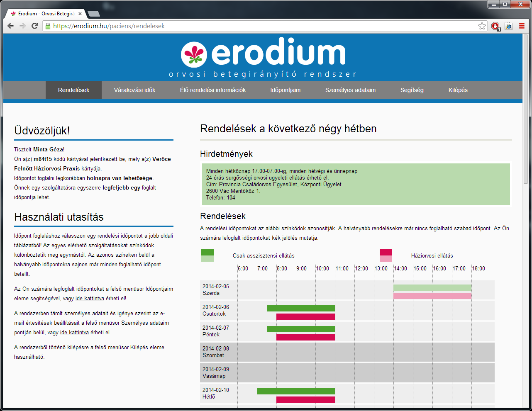Open the Várakozási idők menu item
Screen dimensions: 532x411
(x=134, y=90)
